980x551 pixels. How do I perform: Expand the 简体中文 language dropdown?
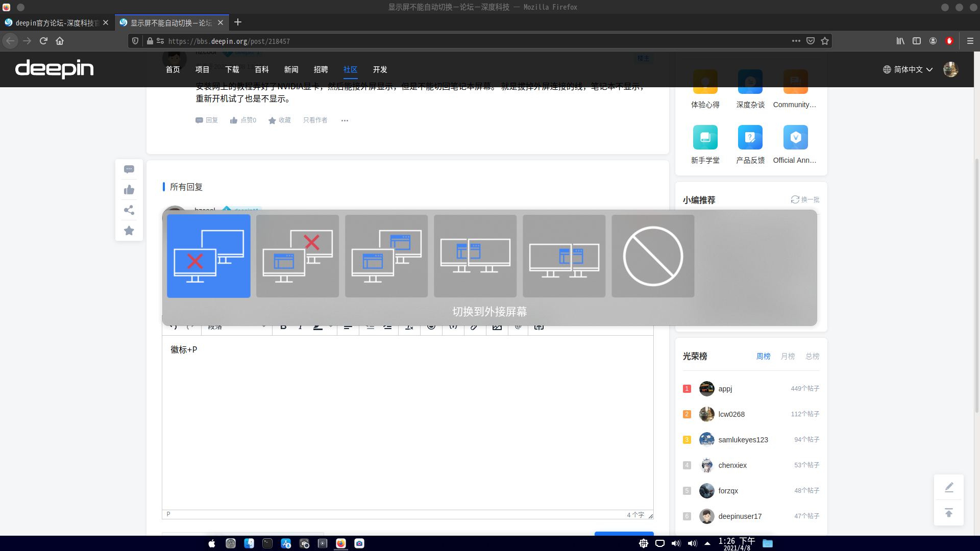coord(908,69)
